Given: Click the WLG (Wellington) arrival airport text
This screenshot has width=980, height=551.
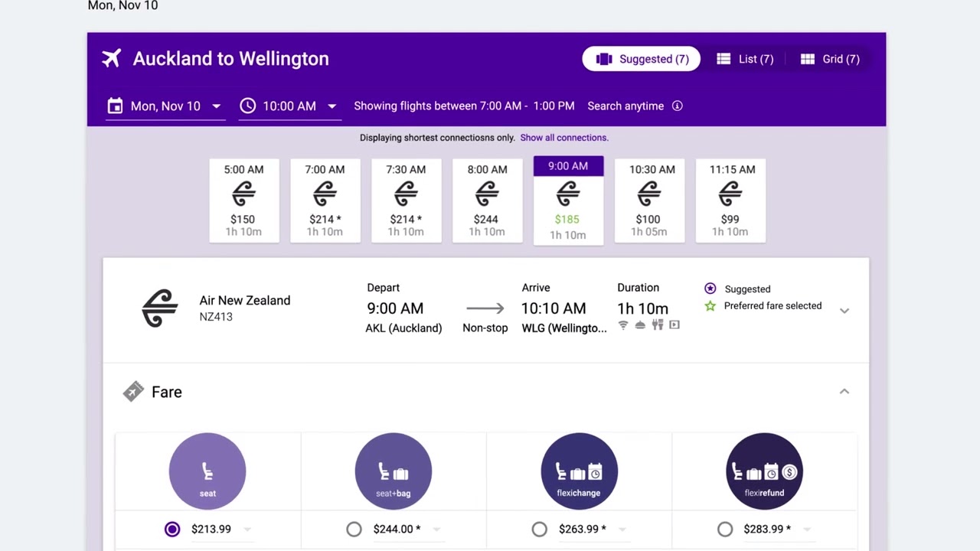Looking at the screenshot, I should 564,328.
